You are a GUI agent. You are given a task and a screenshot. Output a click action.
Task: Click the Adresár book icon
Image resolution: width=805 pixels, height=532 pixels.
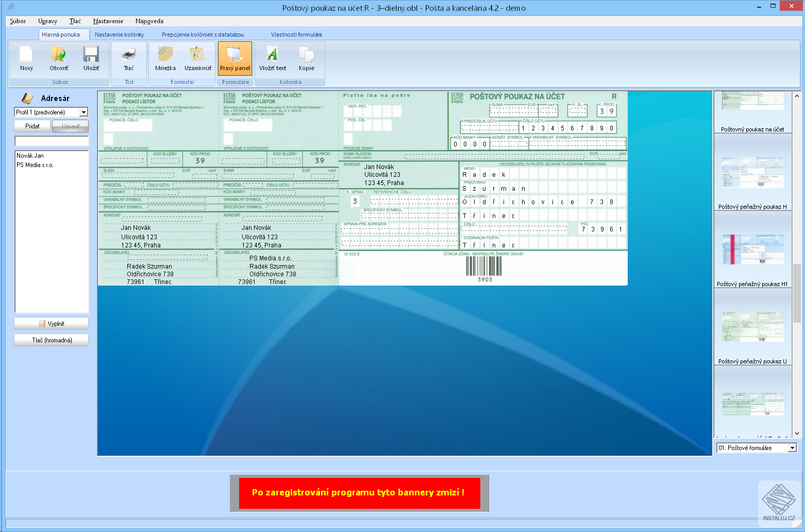pos(27,98)
